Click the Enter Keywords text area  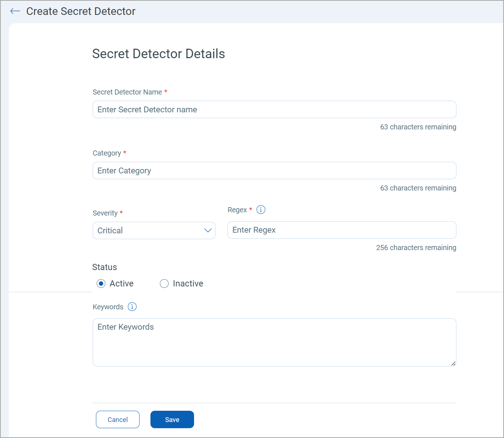point(274,342)
